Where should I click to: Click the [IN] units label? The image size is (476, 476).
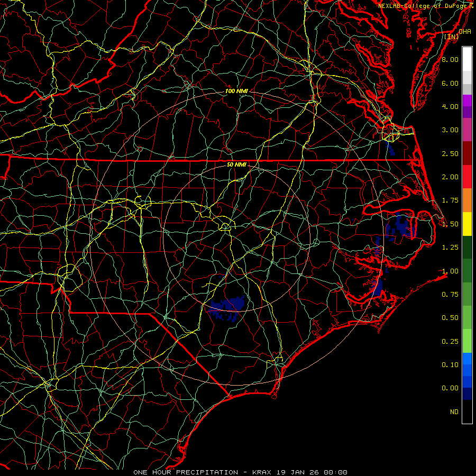click(x=452, y=36)
